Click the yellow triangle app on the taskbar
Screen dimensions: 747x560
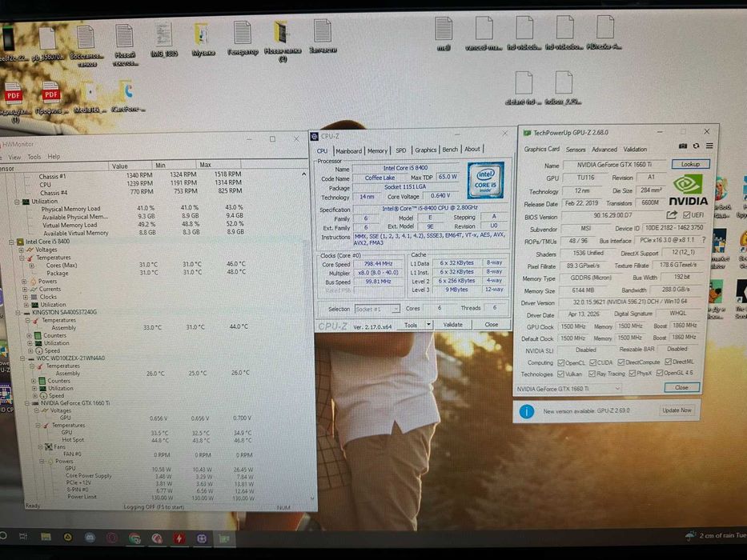pos(67,537)
